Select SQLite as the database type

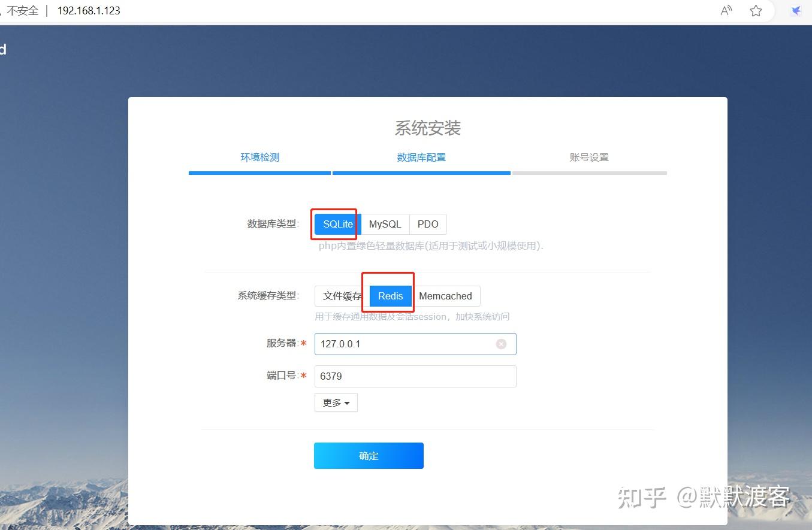click(x=336, y=224)
